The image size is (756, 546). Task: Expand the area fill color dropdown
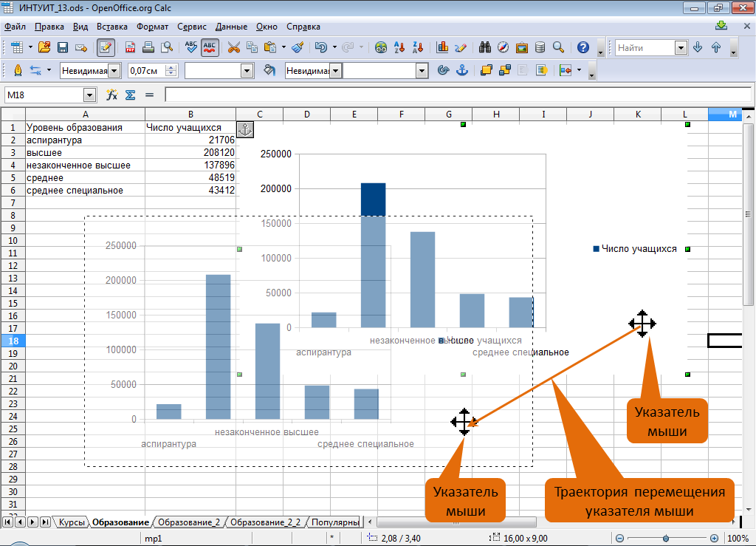coord(422,71)
